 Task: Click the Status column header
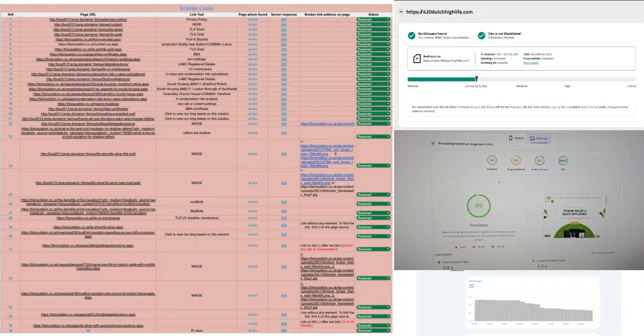coord(374,14)
